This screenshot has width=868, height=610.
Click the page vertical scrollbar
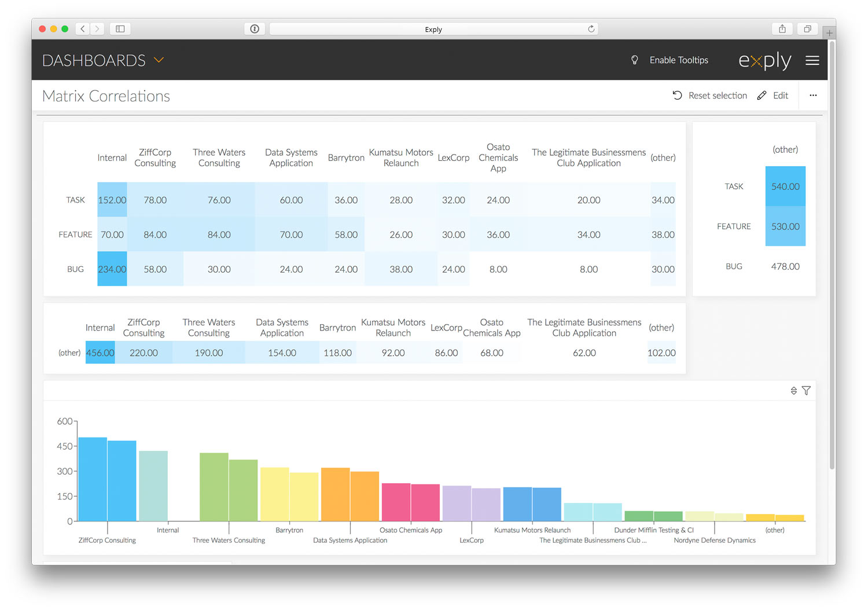tap(832, 255)
